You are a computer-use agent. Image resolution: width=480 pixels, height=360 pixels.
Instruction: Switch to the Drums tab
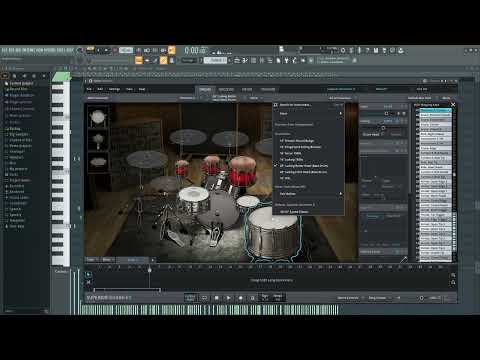(x=205, y=89)
